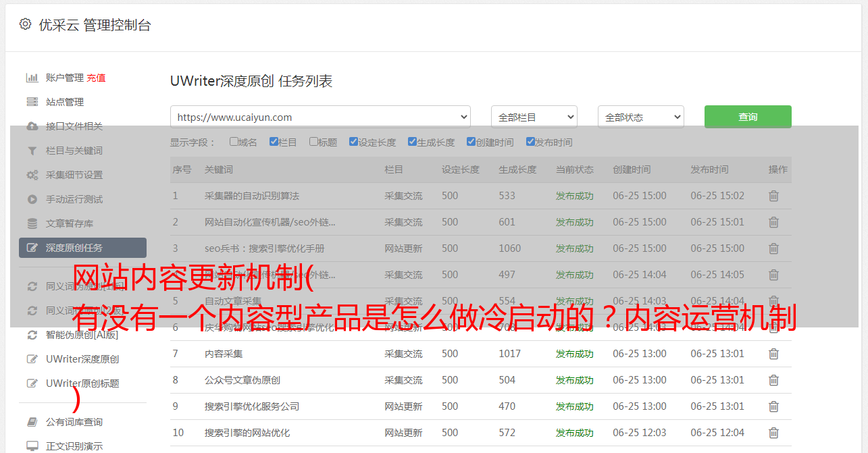868x453 pixels.
Task: Click the green 查询 button
Action: coord(748,117)
